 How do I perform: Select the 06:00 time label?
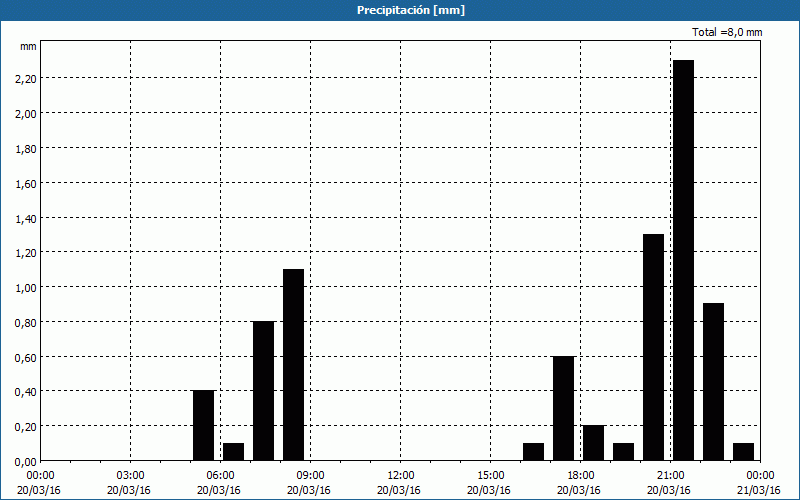click(x=220, y=476)
